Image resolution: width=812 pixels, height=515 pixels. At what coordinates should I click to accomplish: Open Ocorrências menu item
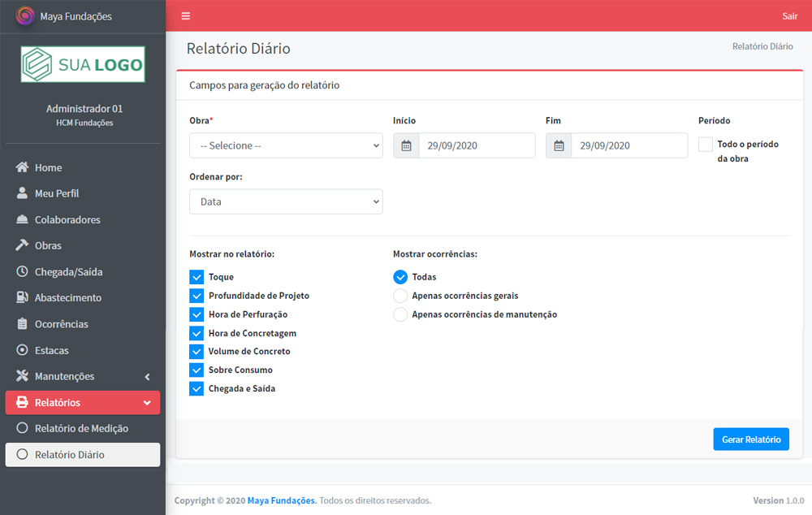[x=83, y=324]
